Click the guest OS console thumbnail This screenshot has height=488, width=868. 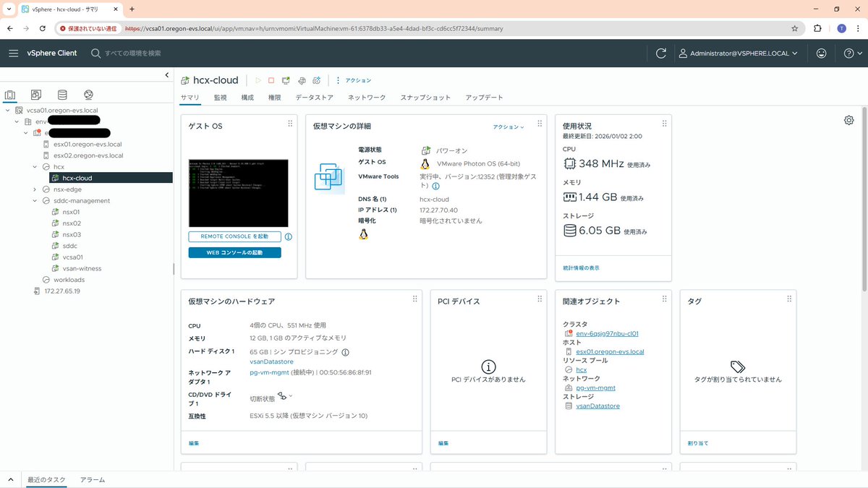(x=239, y=193)
